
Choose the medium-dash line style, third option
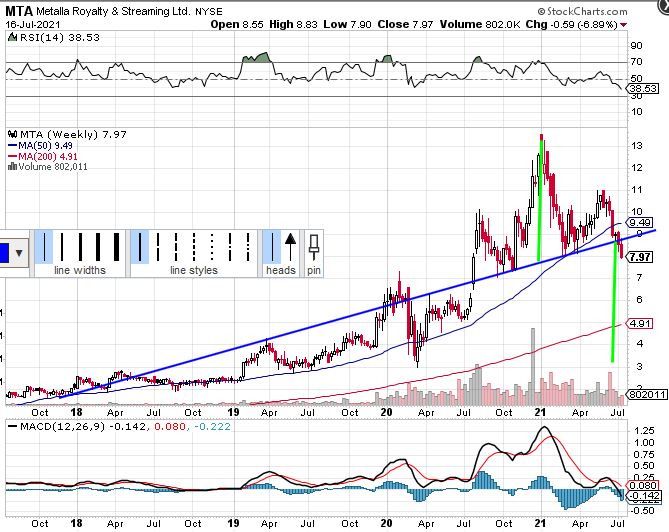point(176,247)
